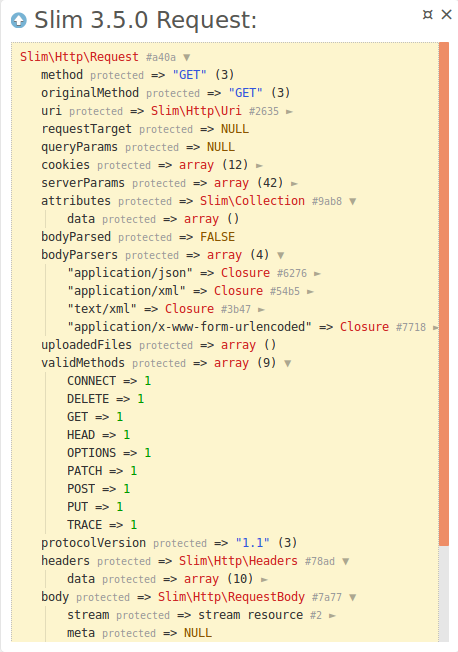Click the originalMethod property name
This screenshot has height=652, width=458.
click(90, 93)
